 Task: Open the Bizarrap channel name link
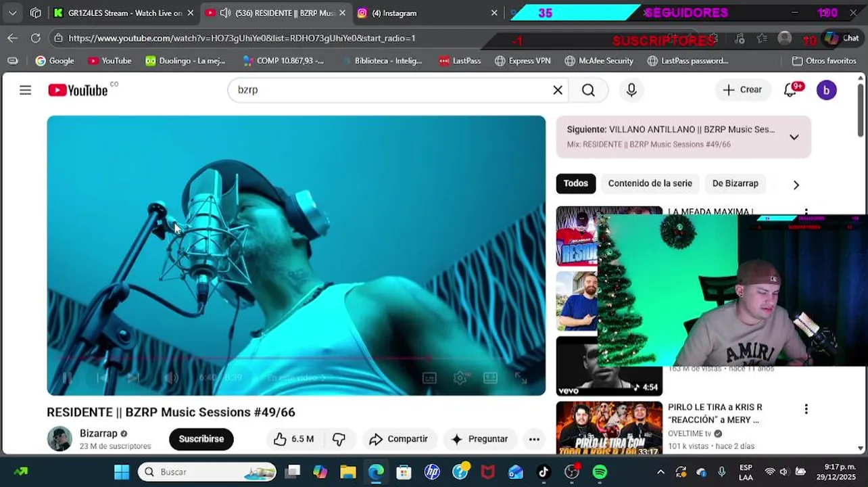pos(99,434)
